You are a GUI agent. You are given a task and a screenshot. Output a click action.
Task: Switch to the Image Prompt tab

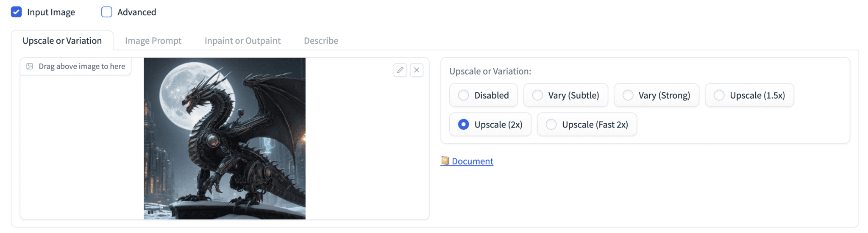click(x=153, y=41)
